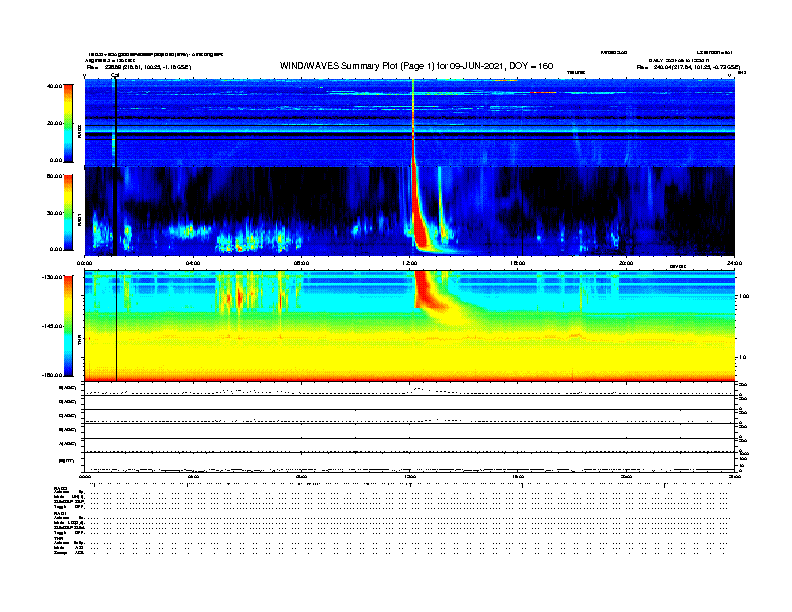The height and width of the screenshot is (612, 792).
Task: Click the -160.00 label on TNR scale
Action: 52,375
